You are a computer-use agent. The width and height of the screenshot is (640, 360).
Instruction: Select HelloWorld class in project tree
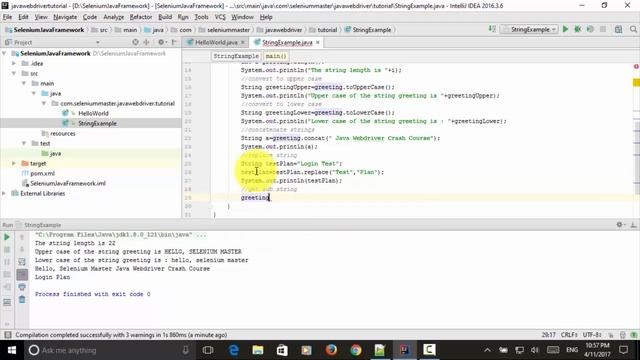tap(93, 113)
